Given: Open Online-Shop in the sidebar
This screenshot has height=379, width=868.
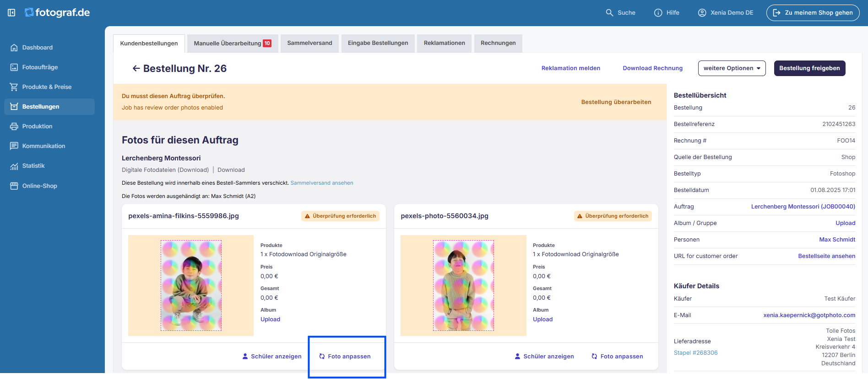Looking at the screenshot, I should 39,186.
